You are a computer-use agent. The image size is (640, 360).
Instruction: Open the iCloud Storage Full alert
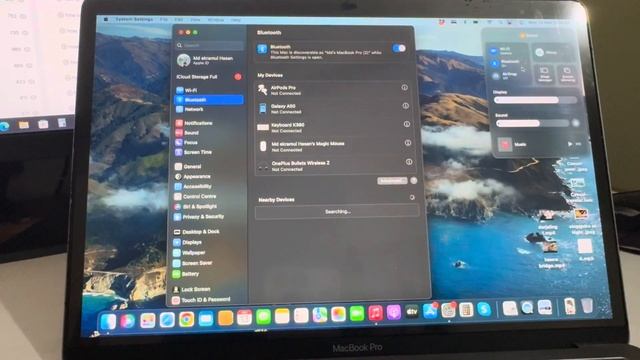tap(209, 77)
